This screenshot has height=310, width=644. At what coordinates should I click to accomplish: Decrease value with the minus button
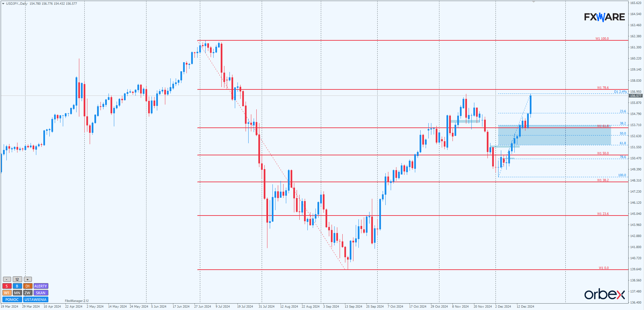[7, 279]
